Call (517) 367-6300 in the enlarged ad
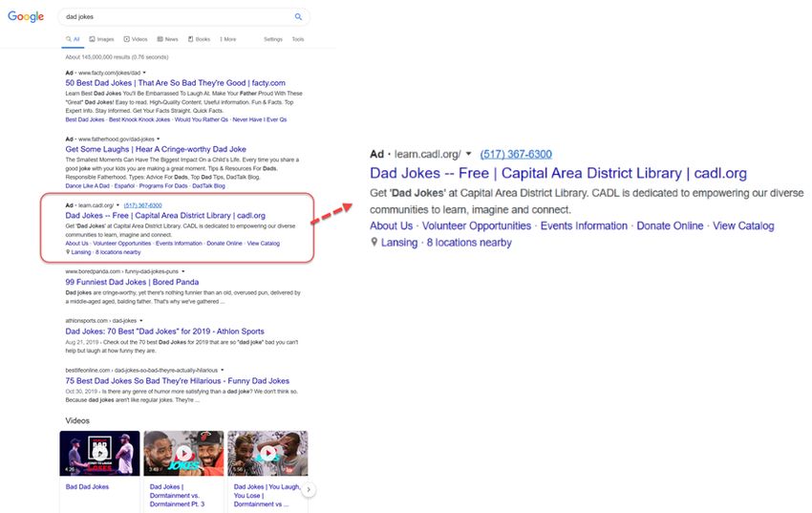The width and height of the screenshot is (812, 513). click(516, 154)
